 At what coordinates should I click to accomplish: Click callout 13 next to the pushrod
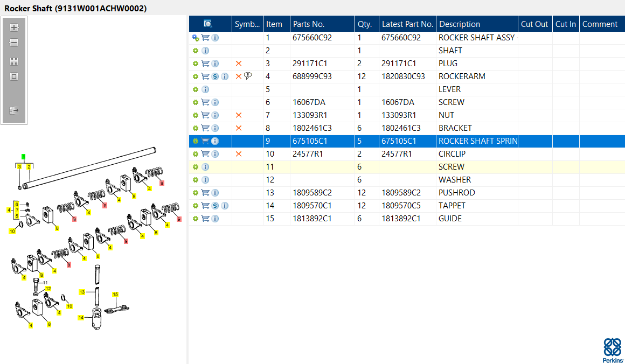tap(82, 292)
